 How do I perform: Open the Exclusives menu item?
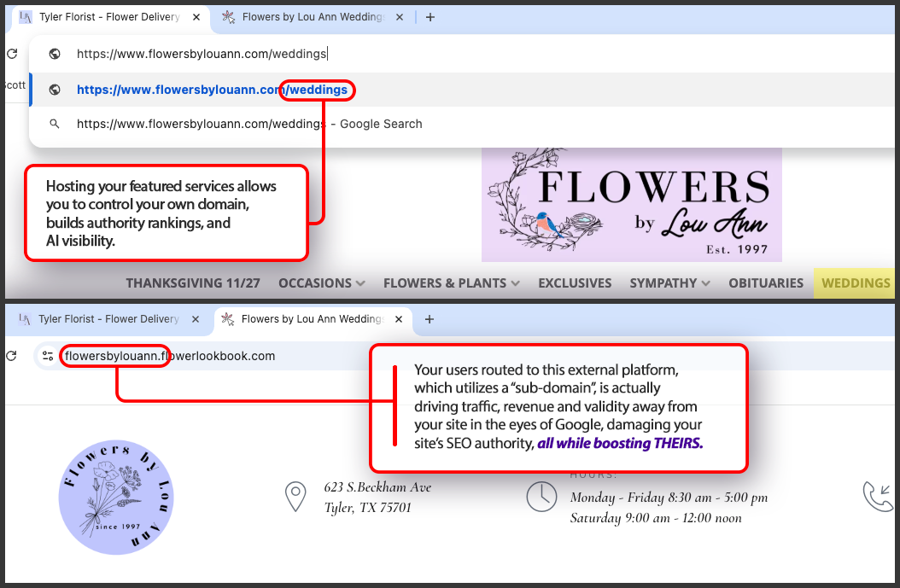point(575,282)
